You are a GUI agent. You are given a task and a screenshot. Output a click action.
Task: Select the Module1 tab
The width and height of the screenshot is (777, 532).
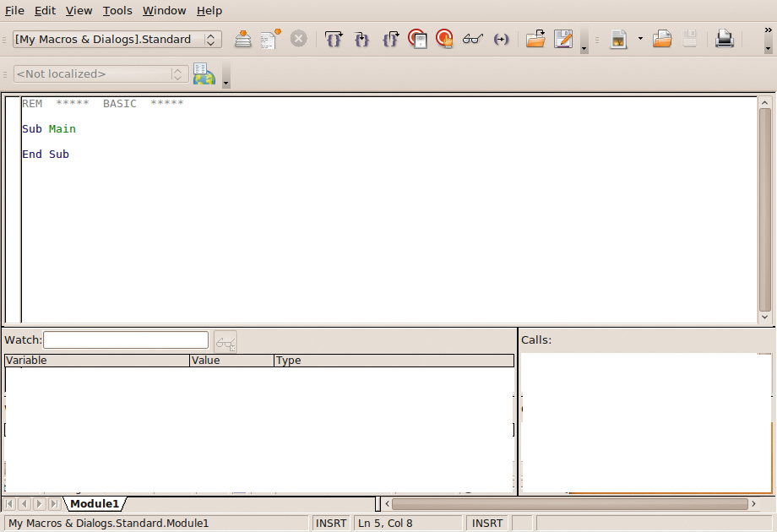95,504
